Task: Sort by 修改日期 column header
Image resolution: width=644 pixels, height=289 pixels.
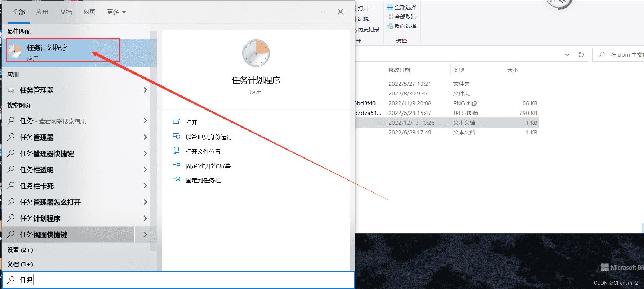Action: (x=399, y=70)
